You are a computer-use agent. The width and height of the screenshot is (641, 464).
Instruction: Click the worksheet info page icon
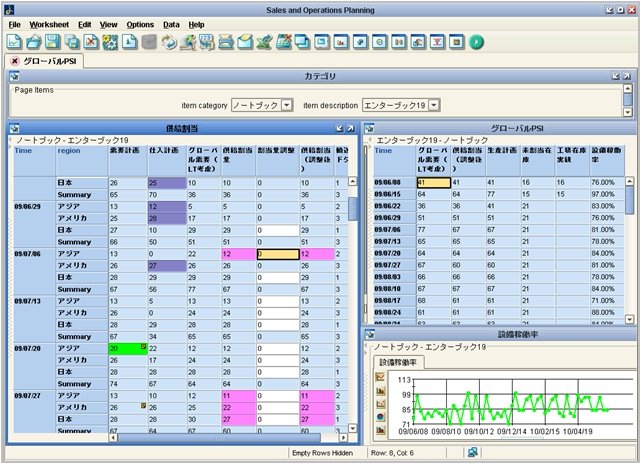pos(130,42)
